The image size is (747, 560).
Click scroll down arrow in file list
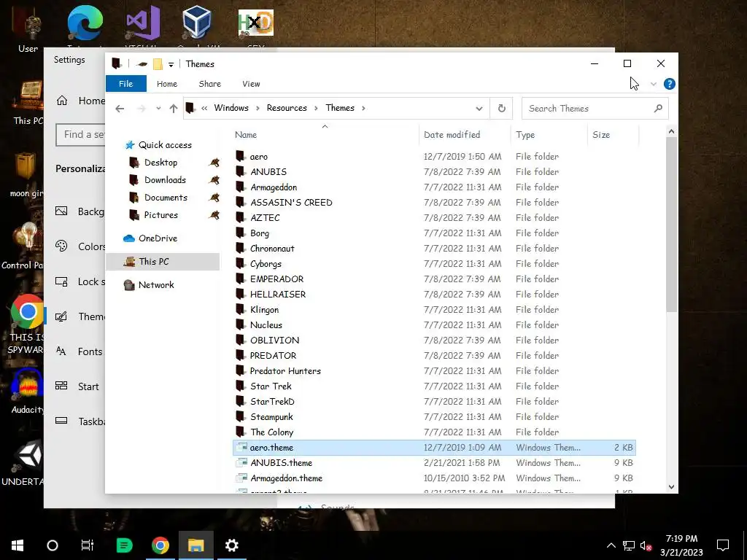(671, 486)
